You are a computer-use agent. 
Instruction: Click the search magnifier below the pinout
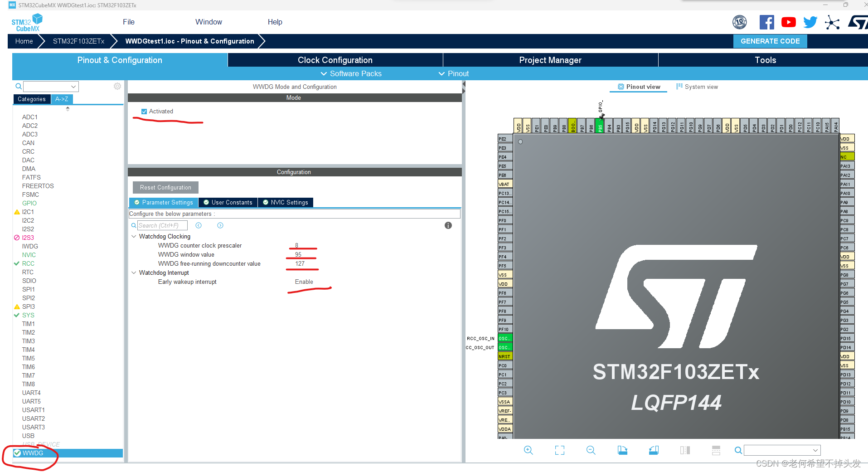coord(738,450)
